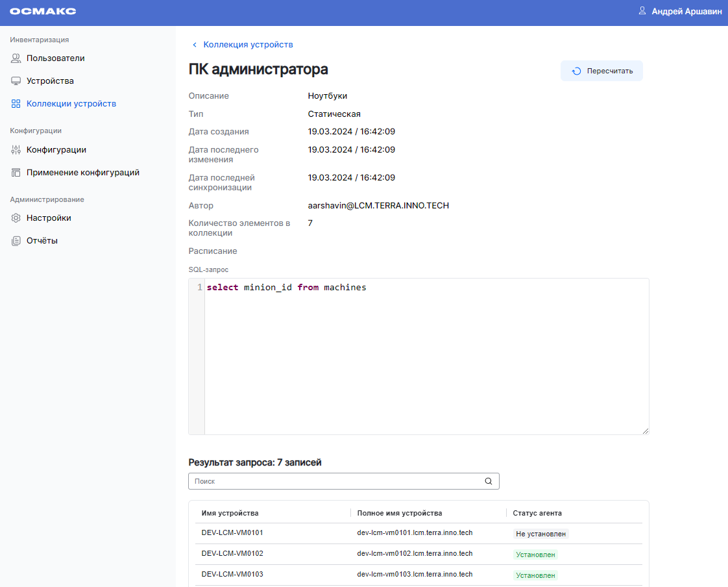Image resolution: width=728 pixels, height=587 pixels.
Task: Click the Configurations sliders icon
Action: click(16, 150)
